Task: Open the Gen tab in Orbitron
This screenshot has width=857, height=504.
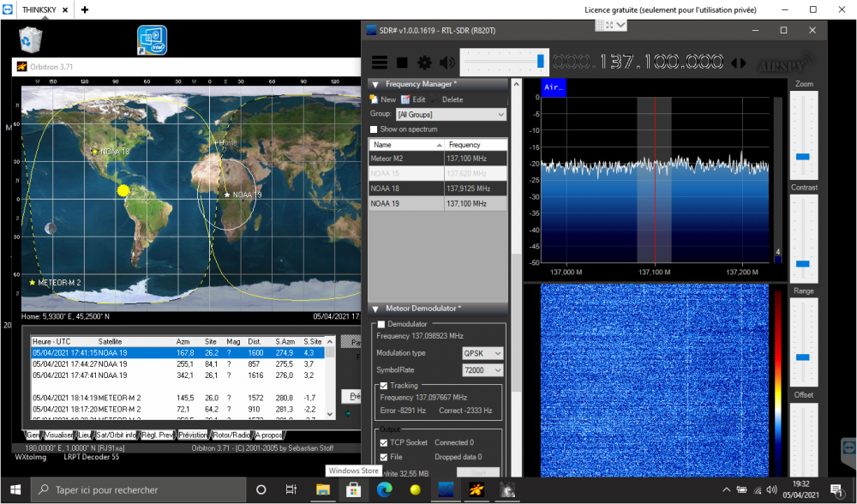Action: click(33, 435)
